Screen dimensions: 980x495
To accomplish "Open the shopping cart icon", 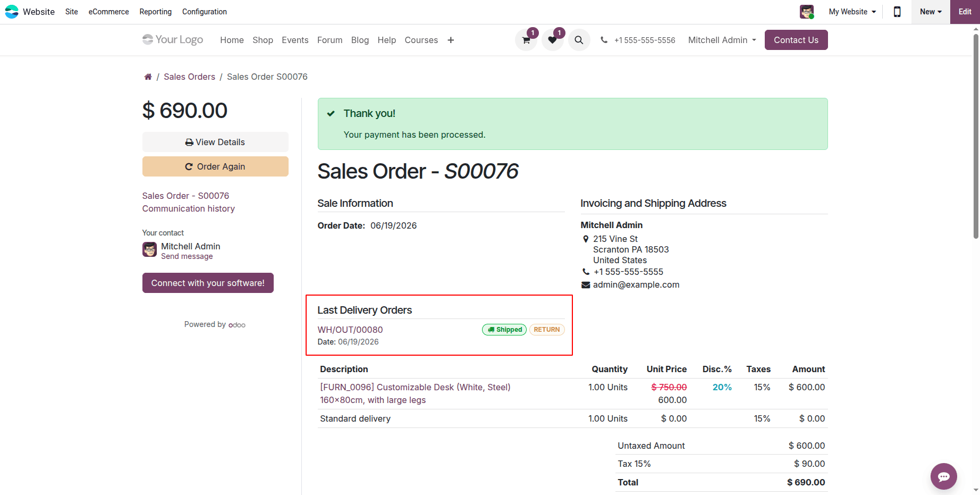I will click(526, 40).
